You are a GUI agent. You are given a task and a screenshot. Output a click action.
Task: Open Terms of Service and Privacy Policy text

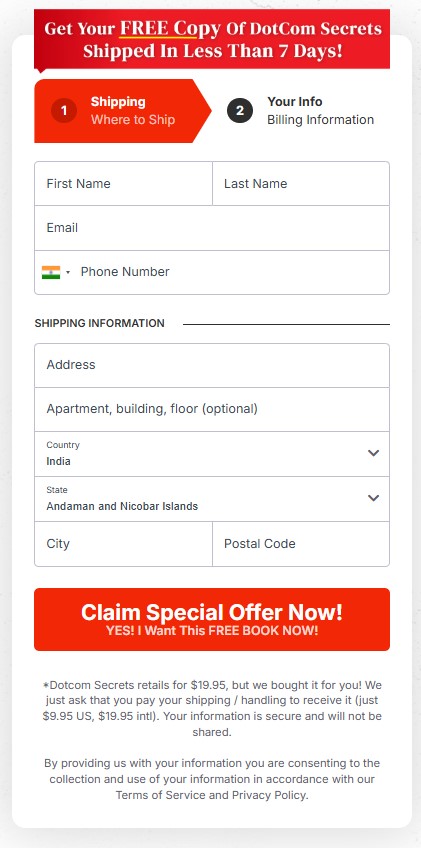click(x=212, y=795)
